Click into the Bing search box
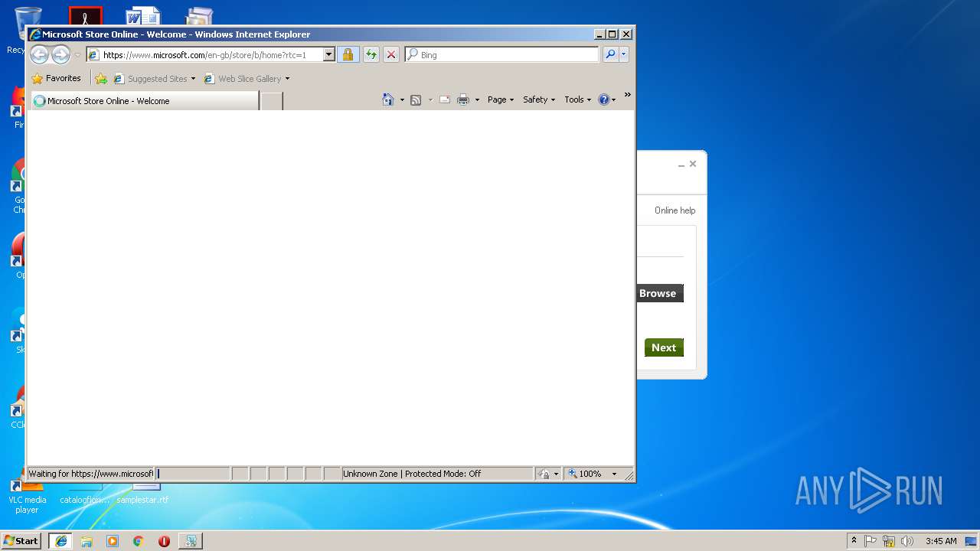This screenshot has height=551, width=980. tap(502, 55)
